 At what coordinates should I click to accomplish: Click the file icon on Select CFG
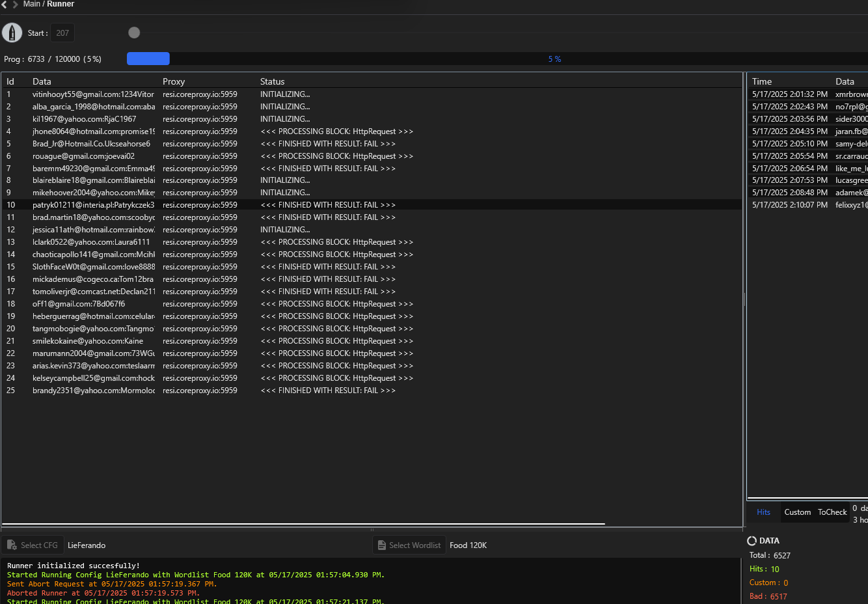click(x=12, y=545)
